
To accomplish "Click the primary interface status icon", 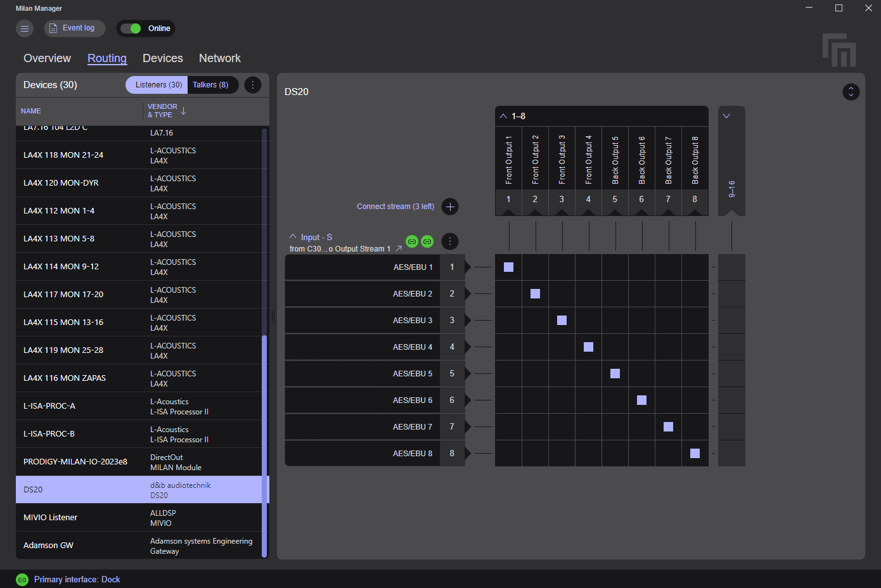I will (22, 580).
